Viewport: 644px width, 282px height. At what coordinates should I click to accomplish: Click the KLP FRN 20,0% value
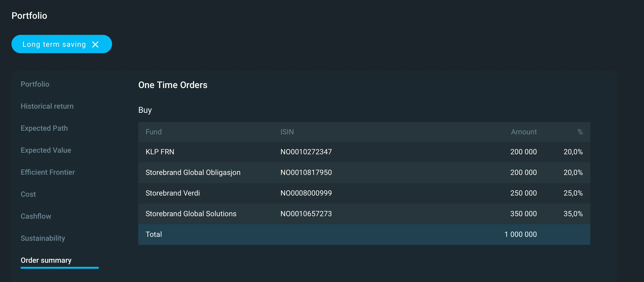point(573,152)
